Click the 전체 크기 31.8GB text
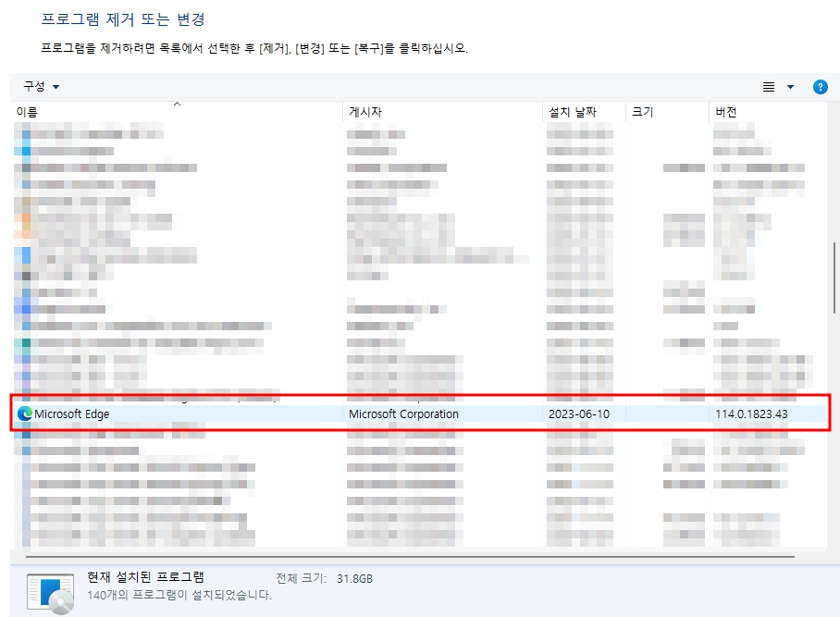The height and width of the screenshot is (617, 840). point(324,578)
